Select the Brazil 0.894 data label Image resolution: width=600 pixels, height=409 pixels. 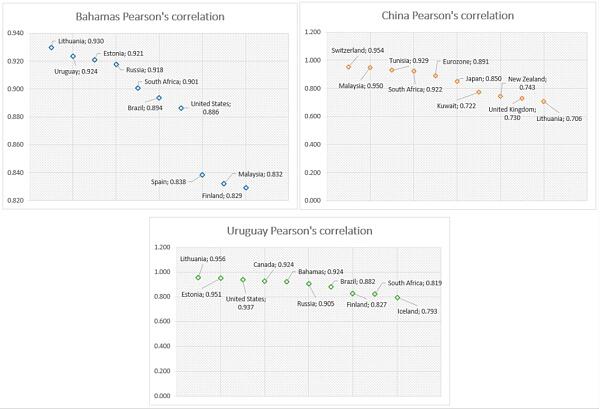145,108
